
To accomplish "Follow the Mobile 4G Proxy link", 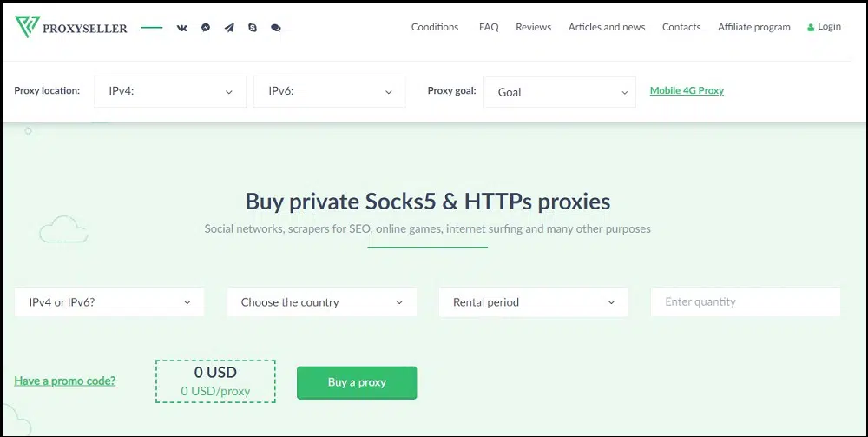I will click(687, 91).
